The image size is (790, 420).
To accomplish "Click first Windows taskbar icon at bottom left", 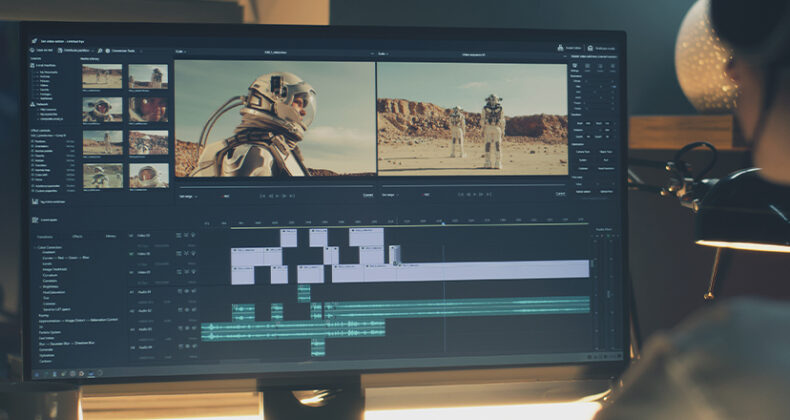I will [x=37, y=373].
